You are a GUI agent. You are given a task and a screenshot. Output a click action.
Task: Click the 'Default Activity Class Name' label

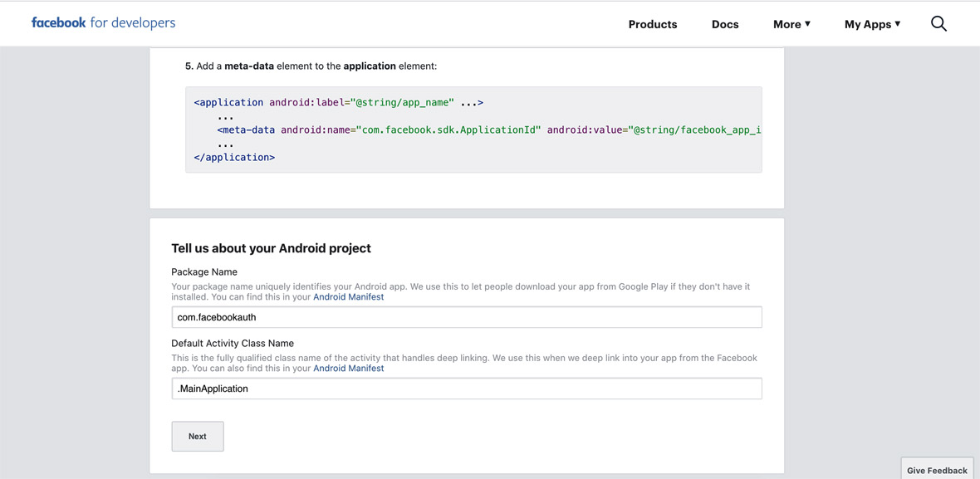(233, 344)
